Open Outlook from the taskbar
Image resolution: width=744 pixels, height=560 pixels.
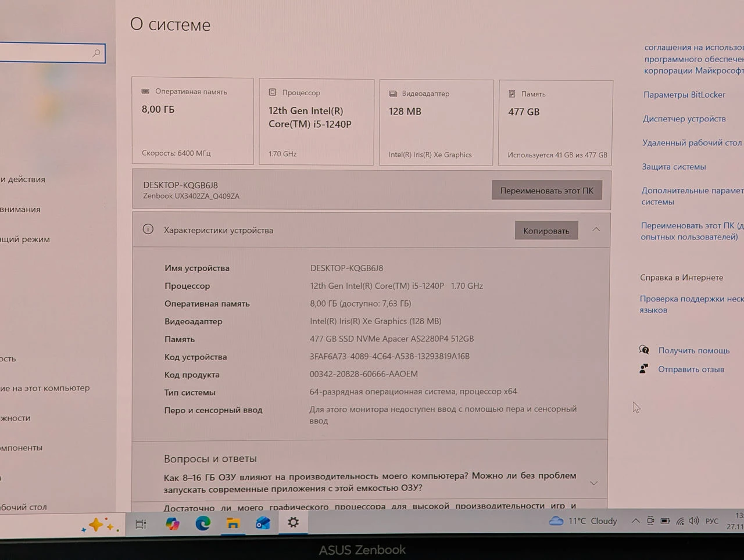[263, 523]
